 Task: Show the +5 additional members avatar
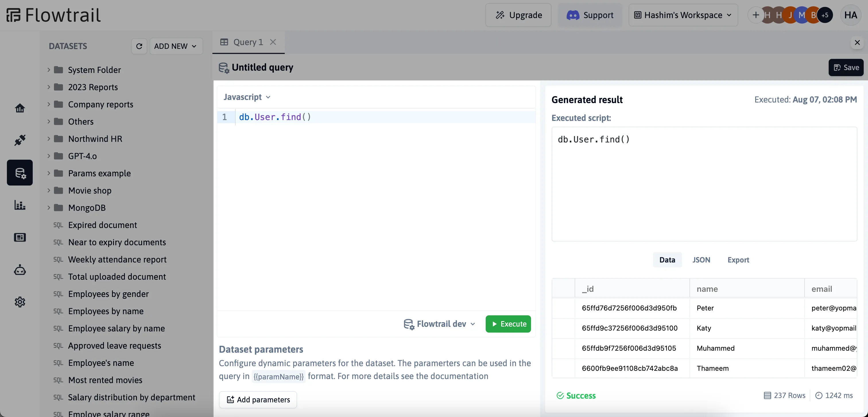[x=825, y=15]
